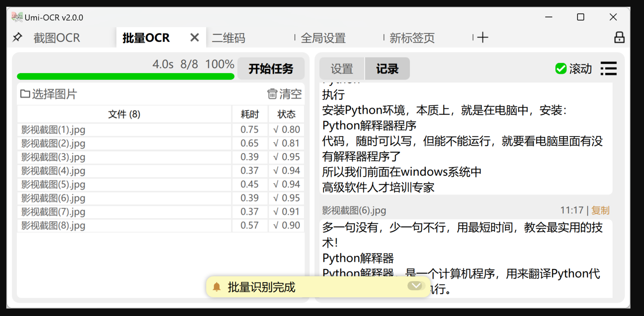644x316 pixels.
Task: Open the hamburger list menu icon
Action: 608,68
